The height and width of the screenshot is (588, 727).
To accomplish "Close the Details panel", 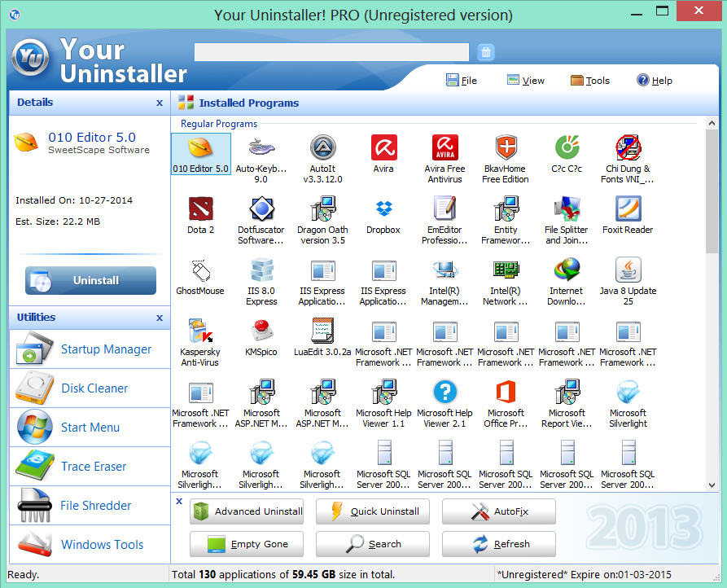I will pos(160,103).
